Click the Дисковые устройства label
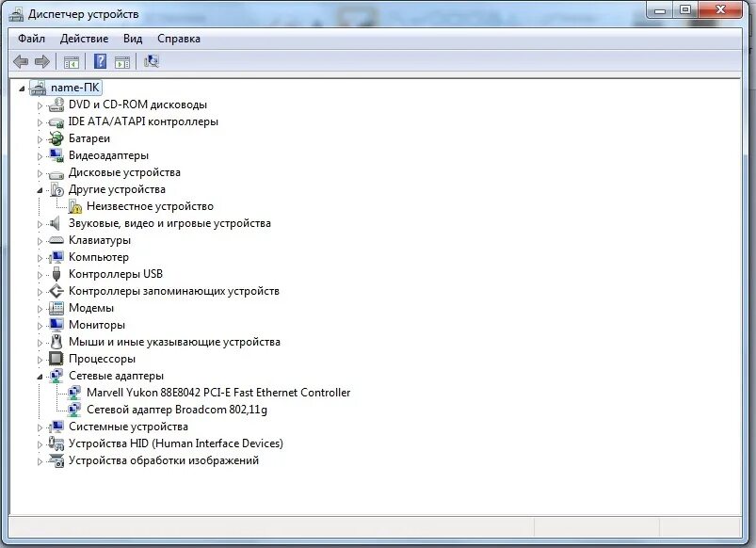756x548 pixels. pyautogui.click(x=124, y=172)
